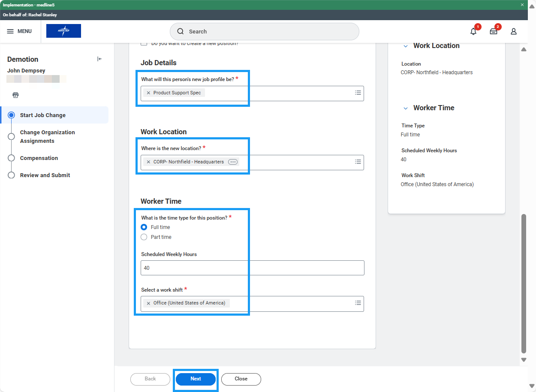Image resolution: width=536 pixels, height=392 pixels.
Task: Open the inbox tray icon
Action: coord(494,31)
